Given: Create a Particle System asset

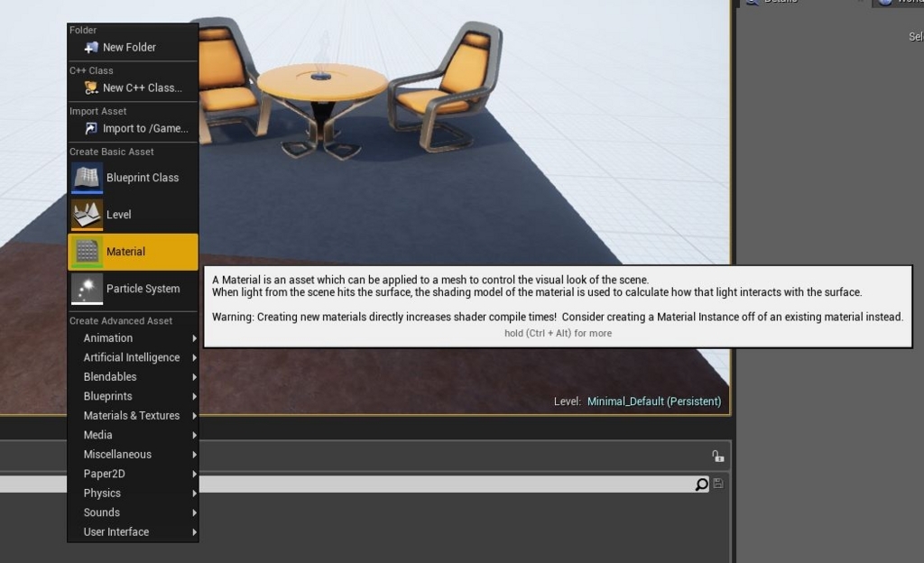Looking at the screenshot, I should pos(133,289).
